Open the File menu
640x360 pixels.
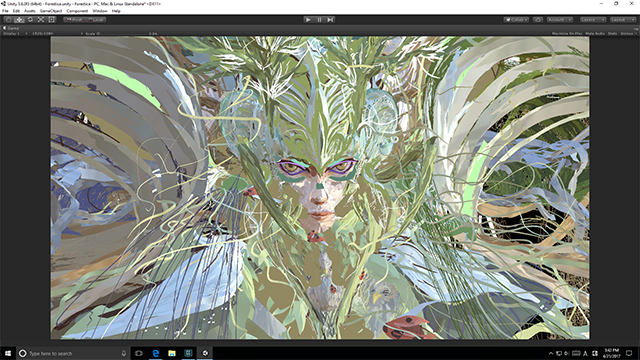point(5,11)
